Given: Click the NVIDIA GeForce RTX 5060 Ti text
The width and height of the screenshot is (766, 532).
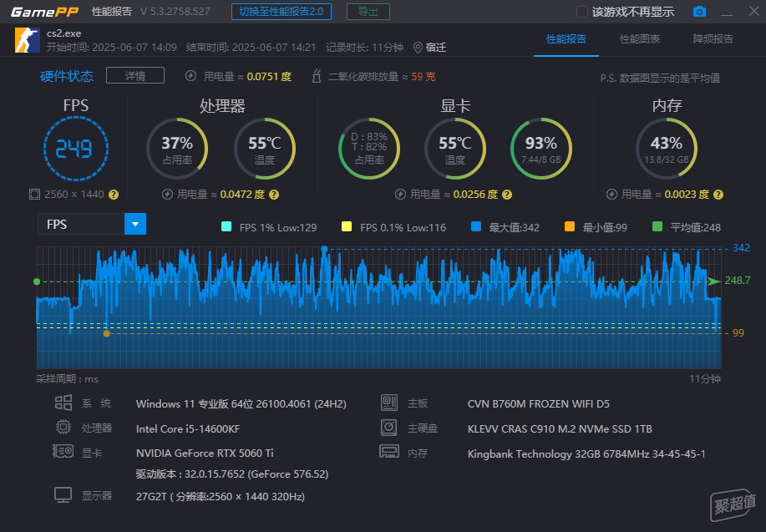Looking at the screenshot, I should (x=205, y=453).
